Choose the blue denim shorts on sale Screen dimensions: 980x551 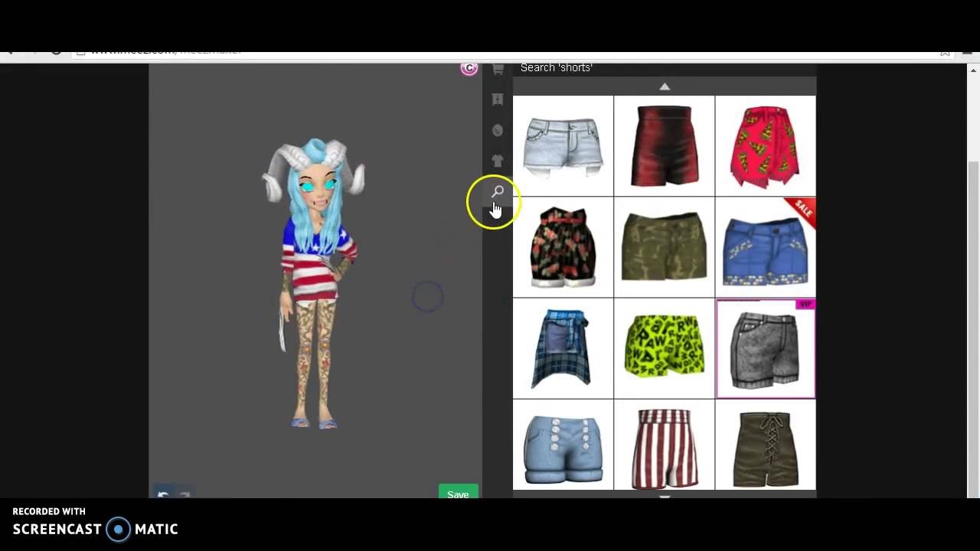pos(765,246)
